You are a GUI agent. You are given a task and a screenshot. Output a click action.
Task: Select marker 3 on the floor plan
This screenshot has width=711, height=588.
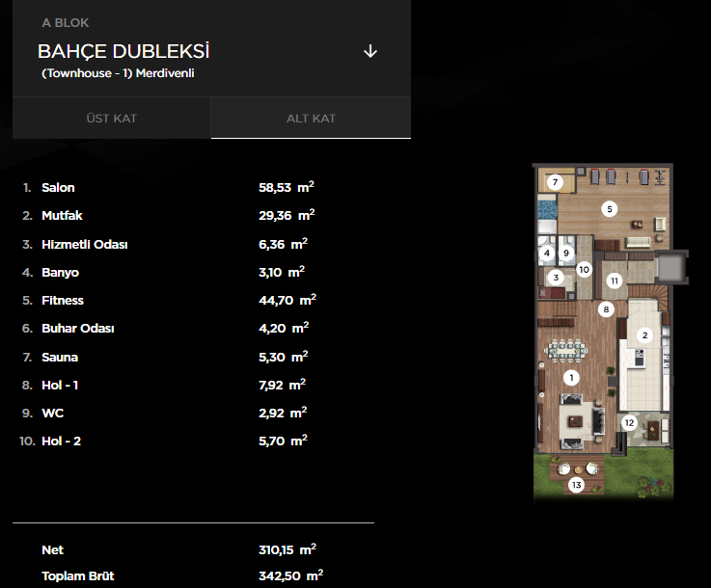555,278
